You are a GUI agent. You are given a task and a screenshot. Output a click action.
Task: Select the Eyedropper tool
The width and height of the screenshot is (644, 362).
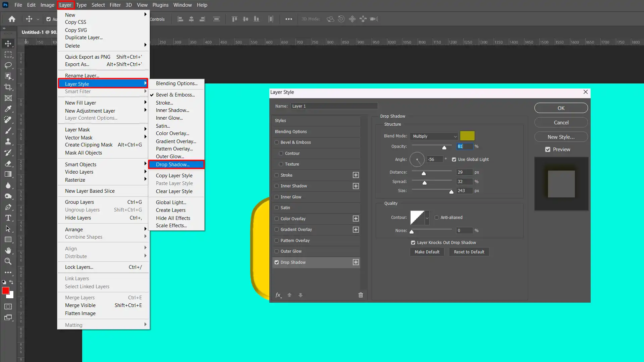click(8, 109)
